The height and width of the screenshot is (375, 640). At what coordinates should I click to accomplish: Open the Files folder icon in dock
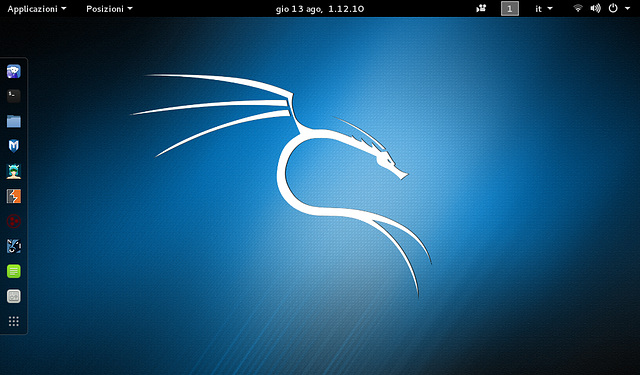tap(13, 121)
